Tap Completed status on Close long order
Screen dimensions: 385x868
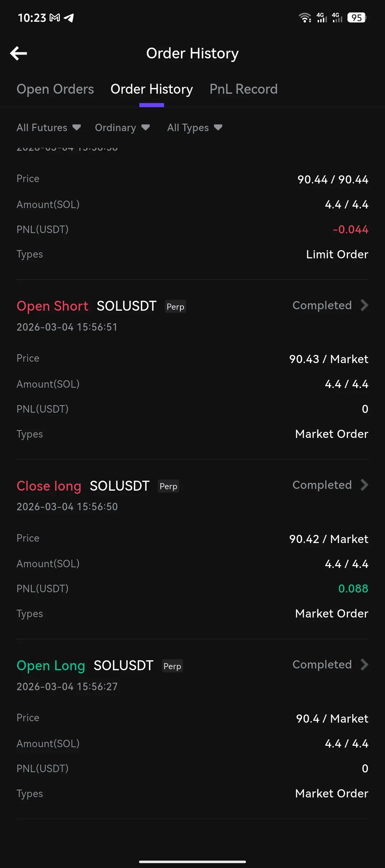point(322,485)
